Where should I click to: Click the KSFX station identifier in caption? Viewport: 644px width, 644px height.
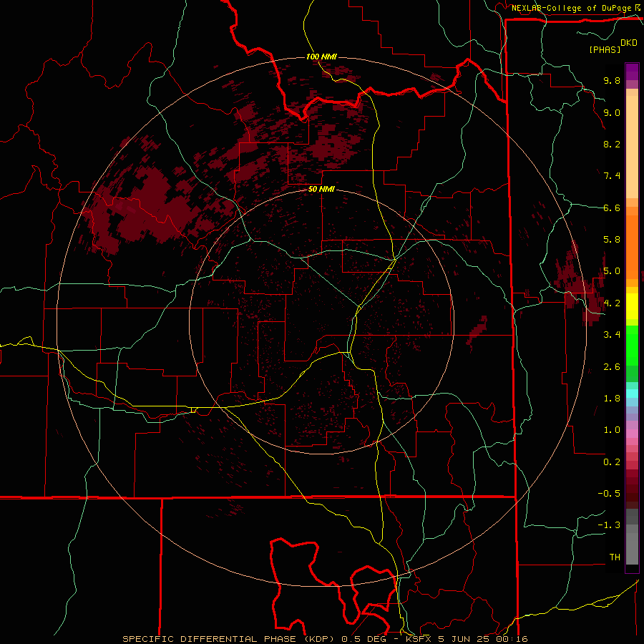tap(420, 639)
